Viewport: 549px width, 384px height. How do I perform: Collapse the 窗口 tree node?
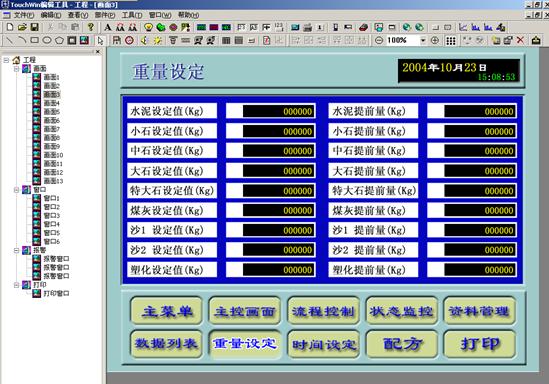coord(16,190)
